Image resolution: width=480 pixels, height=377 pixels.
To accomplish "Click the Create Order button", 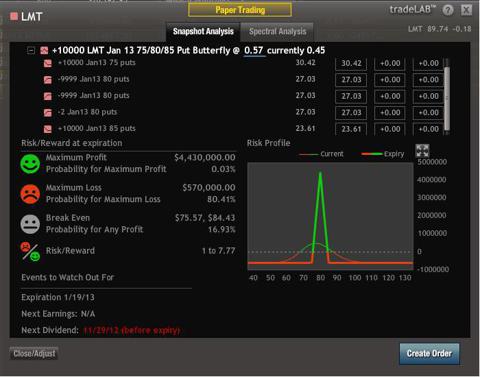I will pyautogui.click(x=429, y=354).
